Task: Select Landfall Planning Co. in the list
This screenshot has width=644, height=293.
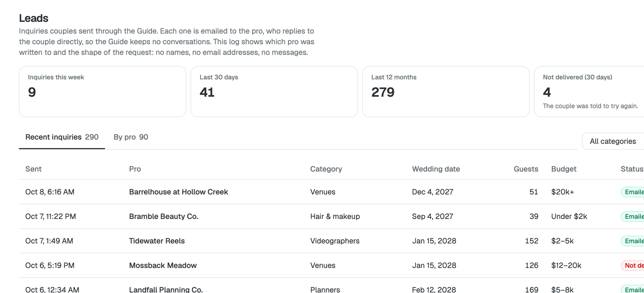Action: [166, 289]
